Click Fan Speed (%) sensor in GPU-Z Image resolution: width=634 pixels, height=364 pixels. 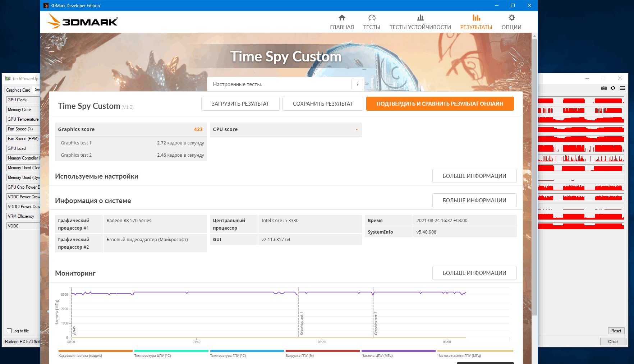click(x=23, y=129)
